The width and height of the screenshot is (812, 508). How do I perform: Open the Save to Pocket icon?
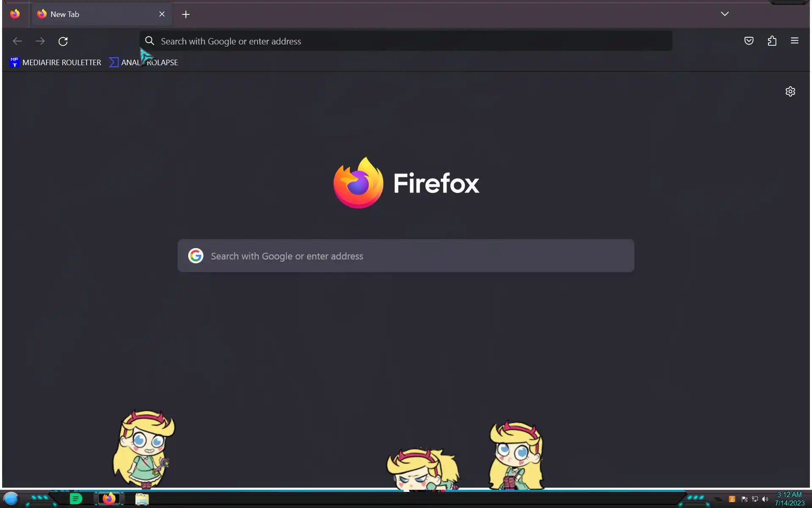coord(749,41)
